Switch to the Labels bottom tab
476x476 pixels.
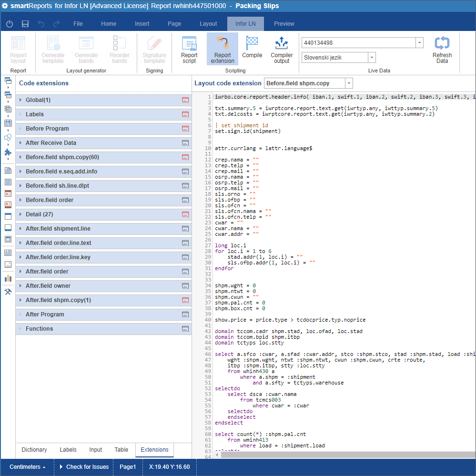(68, 450)
